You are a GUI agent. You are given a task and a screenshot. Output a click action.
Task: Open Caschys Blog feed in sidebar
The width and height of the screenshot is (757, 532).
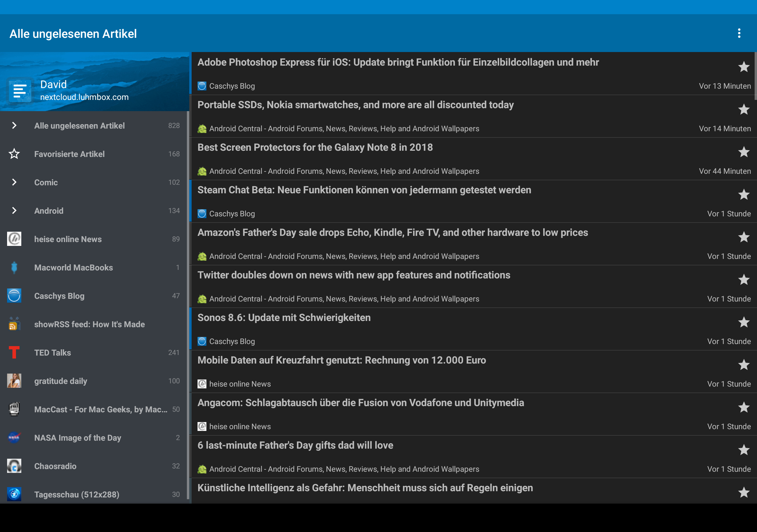pyautogui.click(x=59, y=296)
